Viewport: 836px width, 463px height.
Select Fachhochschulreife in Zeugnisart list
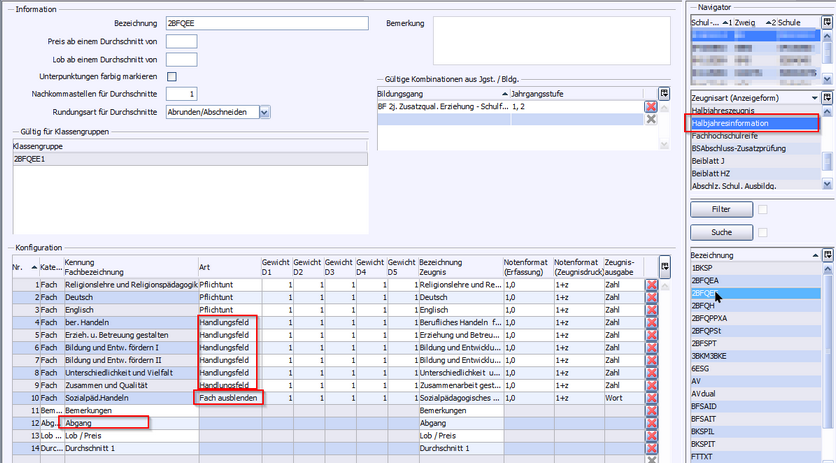[726, 135]
